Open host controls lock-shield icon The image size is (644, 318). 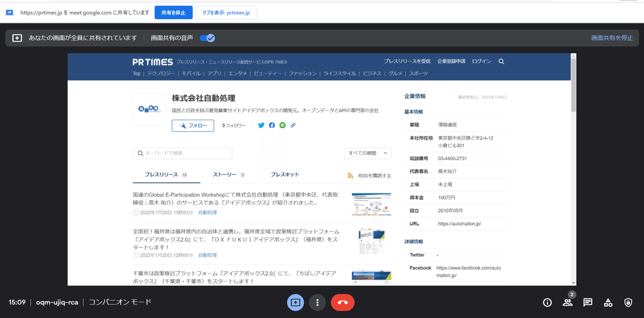coord(628,302)
